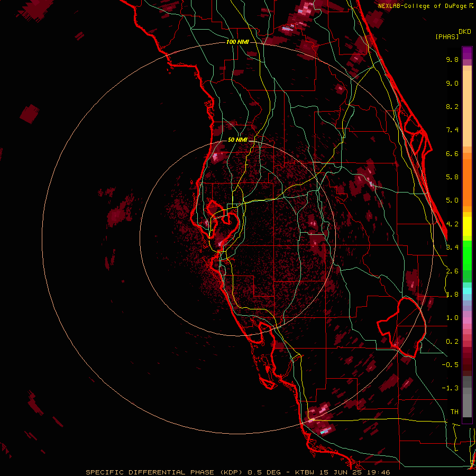Image resolution: width=476 pixels, height=476 pixels.
Task: Select the 100 NMI range ring label
Action: tap(237, 42)
